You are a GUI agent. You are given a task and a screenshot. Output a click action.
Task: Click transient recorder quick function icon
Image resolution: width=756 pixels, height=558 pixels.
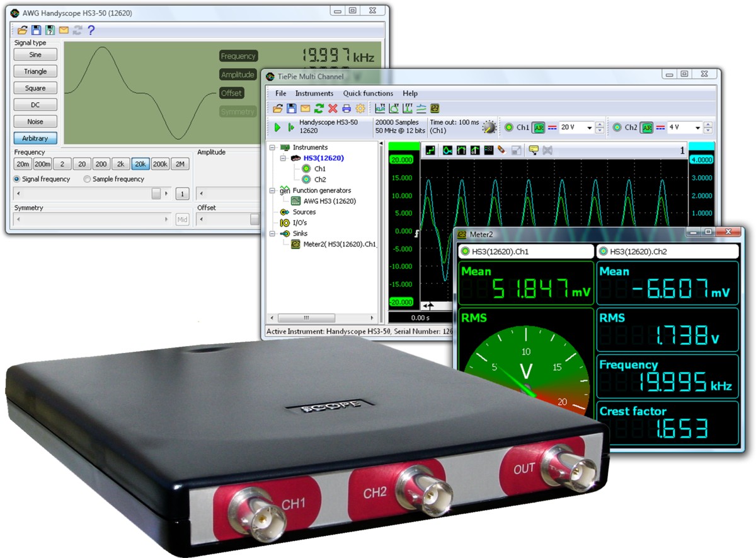coord(420,108)
